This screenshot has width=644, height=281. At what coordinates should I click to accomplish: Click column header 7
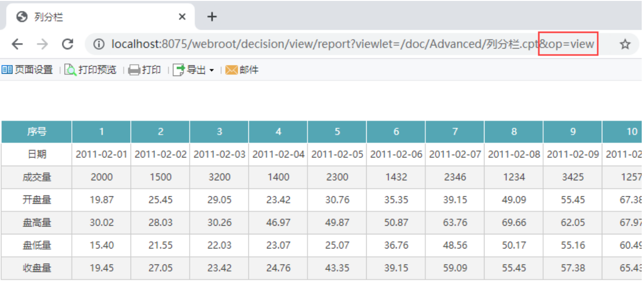(x=455, y=132)
